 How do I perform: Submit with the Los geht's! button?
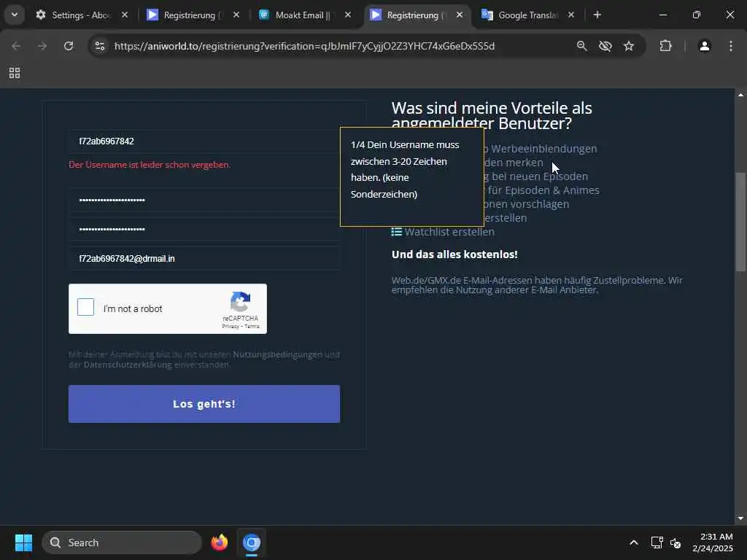(x=204, y=404)
